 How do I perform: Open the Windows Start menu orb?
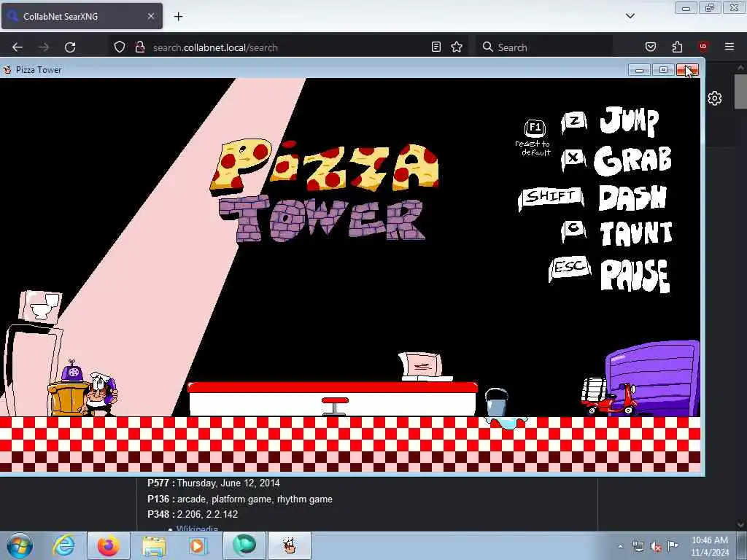[20, 545]
